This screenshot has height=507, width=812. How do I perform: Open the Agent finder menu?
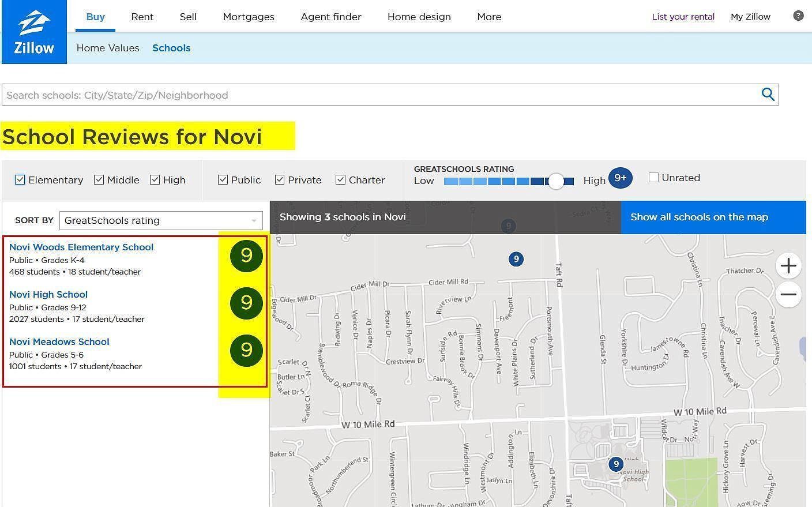click(331, 17)
